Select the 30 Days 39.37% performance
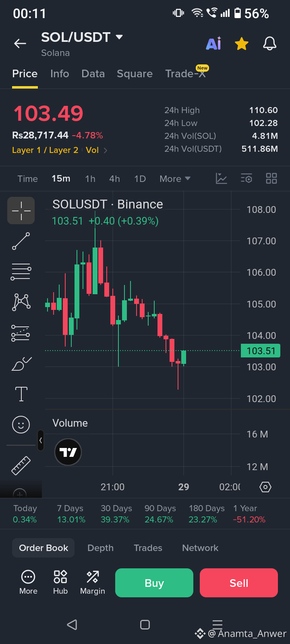Viewport: 290px width, 644px height. pos(116,514)
